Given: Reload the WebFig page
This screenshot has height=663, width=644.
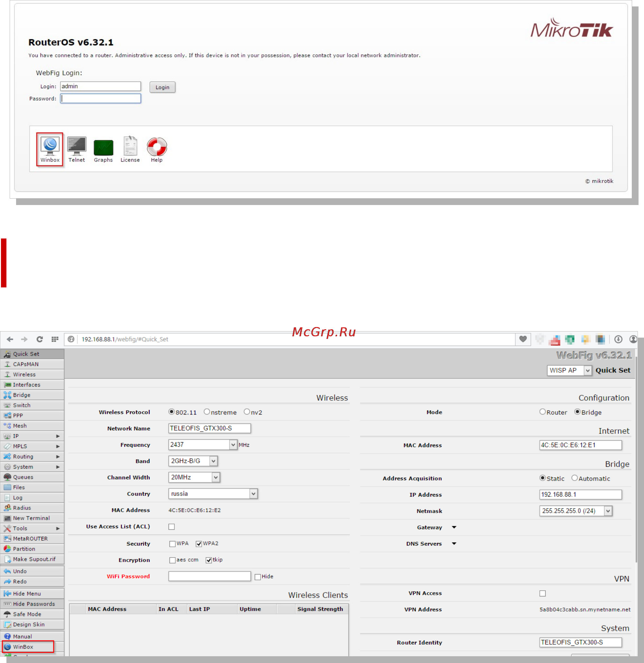Looking at the screenshot, I should (40, 339).
